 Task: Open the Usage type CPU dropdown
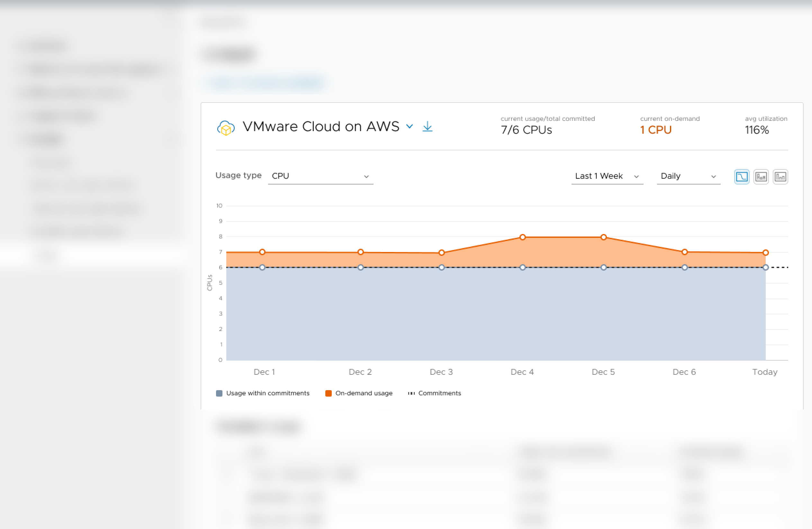(320, 176)
